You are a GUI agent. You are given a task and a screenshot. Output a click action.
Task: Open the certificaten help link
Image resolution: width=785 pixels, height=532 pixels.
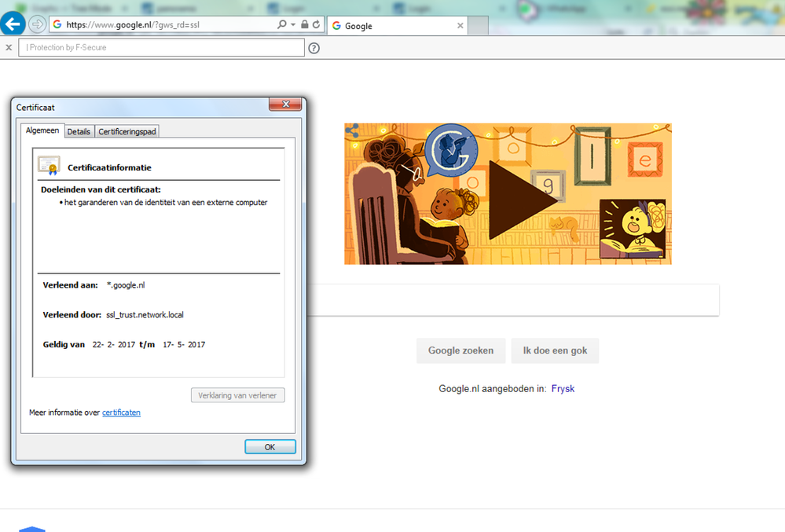coord(121,413)
